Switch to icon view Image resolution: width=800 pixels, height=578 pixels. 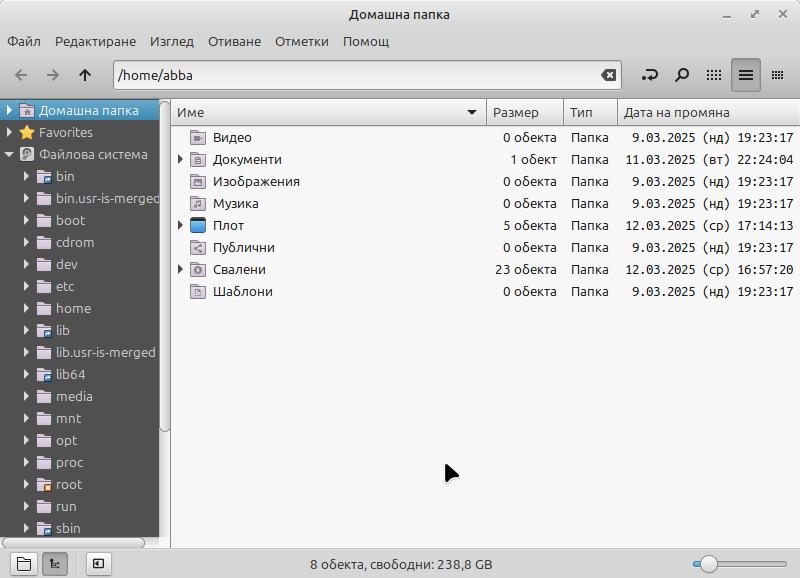pyautogui.click(x=714, y=76)
